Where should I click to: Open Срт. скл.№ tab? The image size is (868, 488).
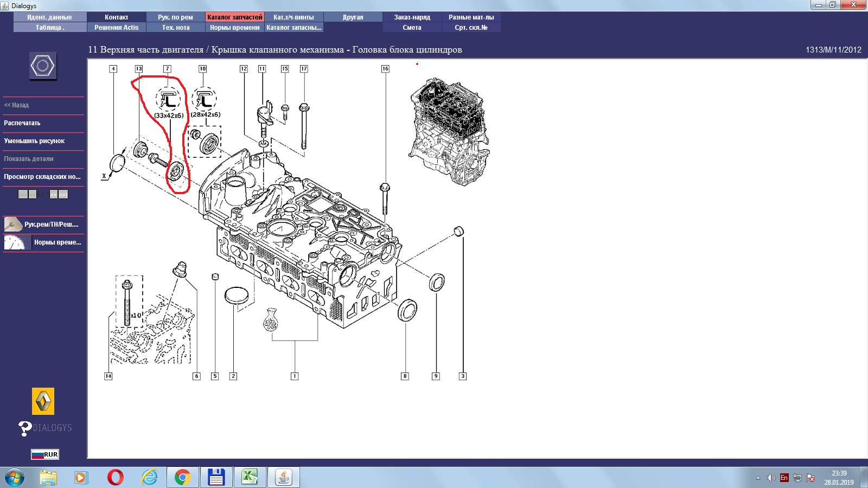(471, 28)
